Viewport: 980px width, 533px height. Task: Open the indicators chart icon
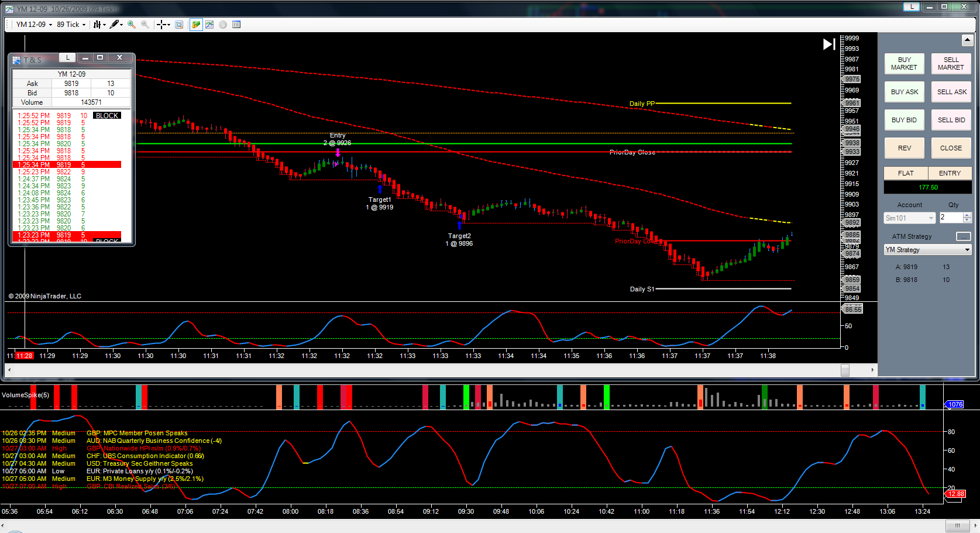point(209,25)
